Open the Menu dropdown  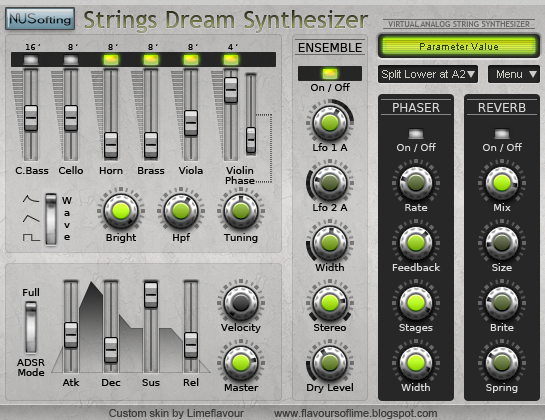(514, 74)
